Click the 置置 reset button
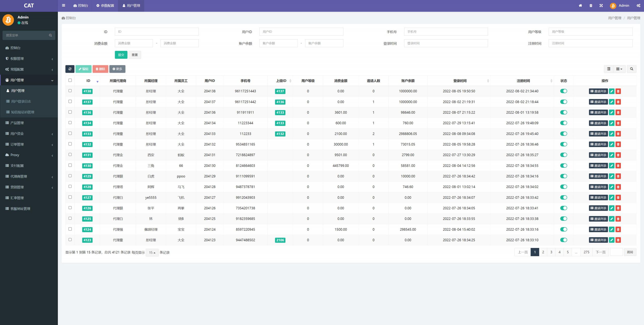Screen dimensions: 644x325 [x=135, y=55]
